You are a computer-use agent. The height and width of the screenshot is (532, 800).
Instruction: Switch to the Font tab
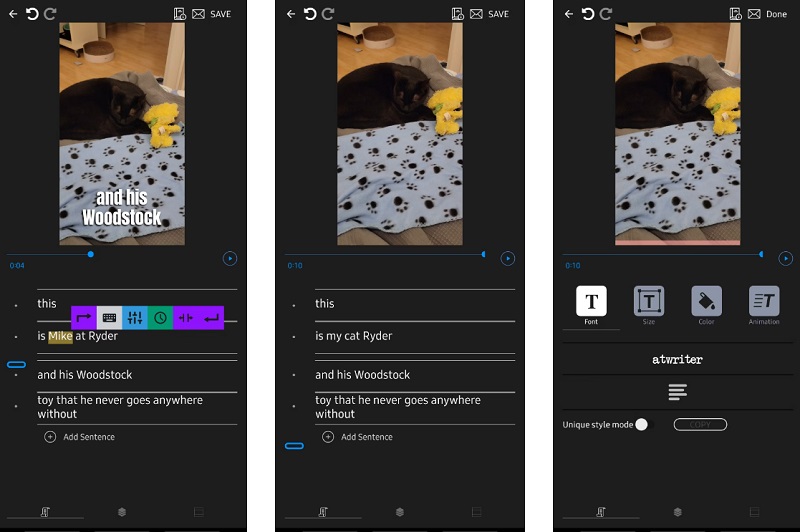point(591,302)
